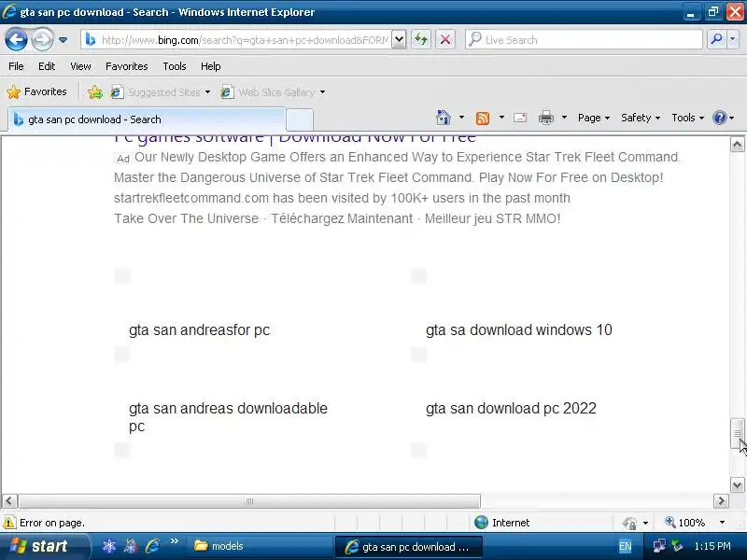The height and width of the screenshot is (560, 747).
Task: Select related search gta sa download windows 10
Action: 519,330
